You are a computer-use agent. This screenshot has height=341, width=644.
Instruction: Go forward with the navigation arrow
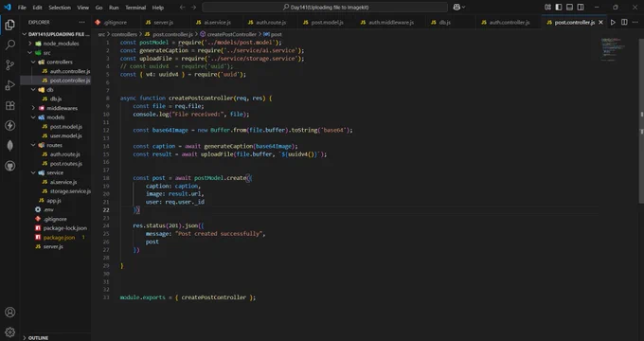[193, 8]
